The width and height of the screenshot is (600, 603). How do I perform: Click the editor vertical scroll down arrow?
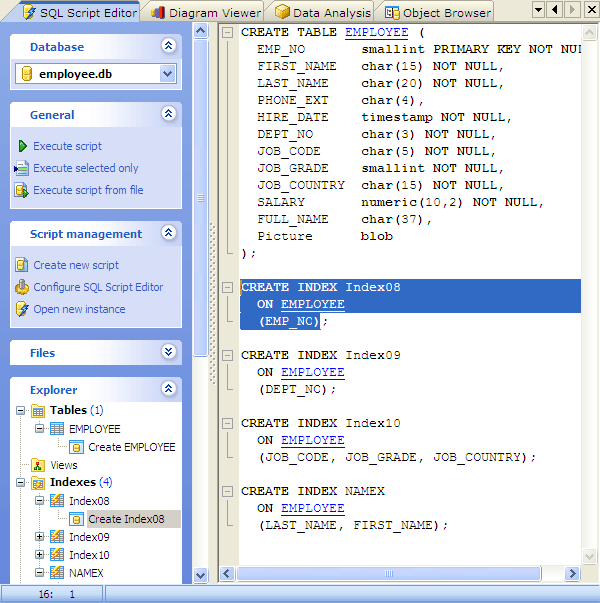tap(589, 556)
